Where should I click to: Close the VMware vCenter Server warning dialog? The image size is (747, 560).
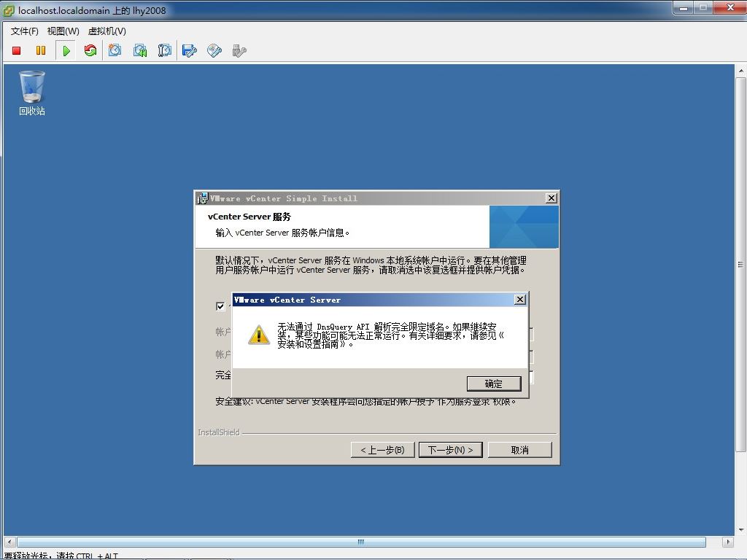click(520, 300)
